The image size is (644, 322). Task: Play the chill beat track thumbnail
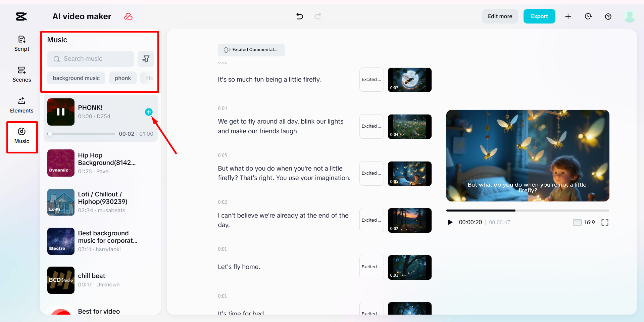[x=61, y=280]
